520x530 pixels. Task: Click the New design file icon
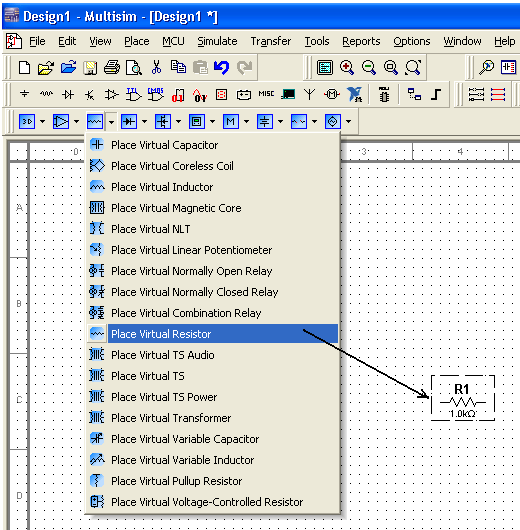[x=24, y=68]
